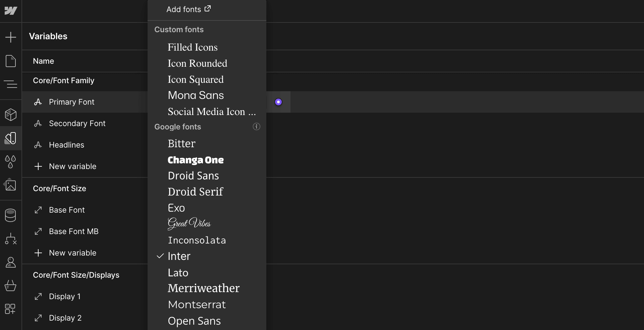The width and height of the screenshot is (644, 330).
Task: Collapse the Core/Font Size section
Action: [59, 188]
